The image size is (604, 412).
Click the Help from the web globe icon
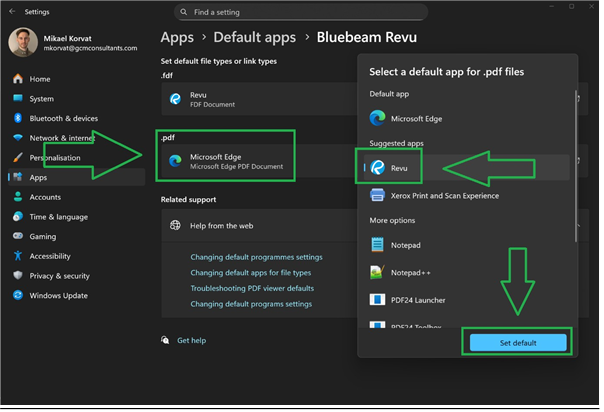point(175,225)
